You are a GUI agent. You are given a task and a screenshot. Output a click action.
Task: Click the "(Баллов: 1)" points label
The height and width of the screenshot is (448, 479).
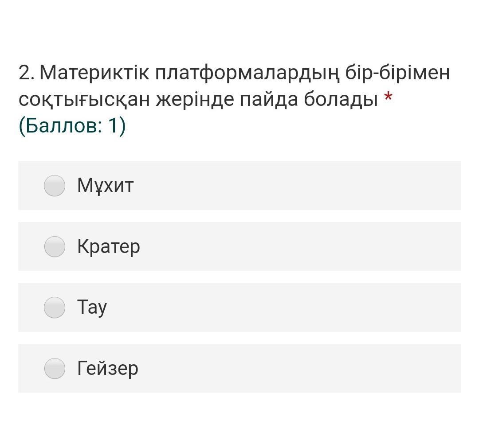(72, 126)
